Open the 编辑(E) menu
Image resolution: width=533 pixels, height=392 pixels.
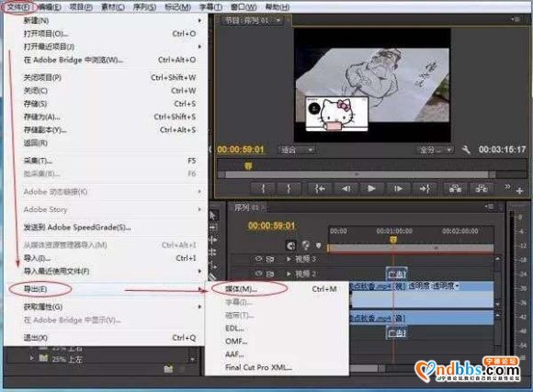point(50,6)
